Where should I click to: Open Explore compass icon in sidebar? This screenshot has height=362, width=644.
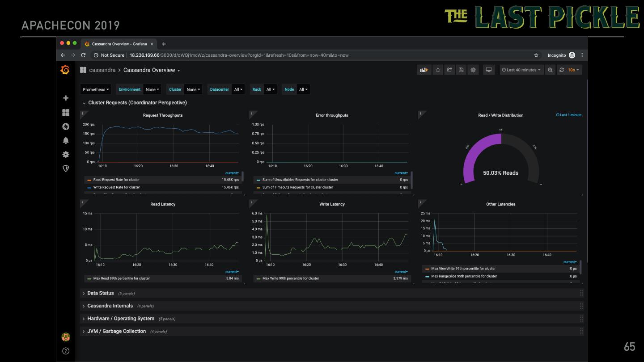click(66, 126)
